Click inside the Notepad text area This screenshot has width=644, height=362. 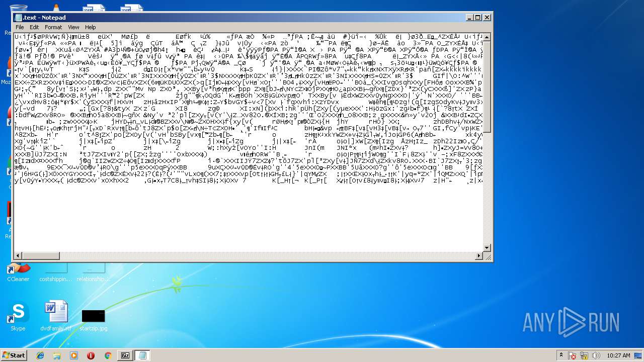pyautogui.click(x=249, y=142)
